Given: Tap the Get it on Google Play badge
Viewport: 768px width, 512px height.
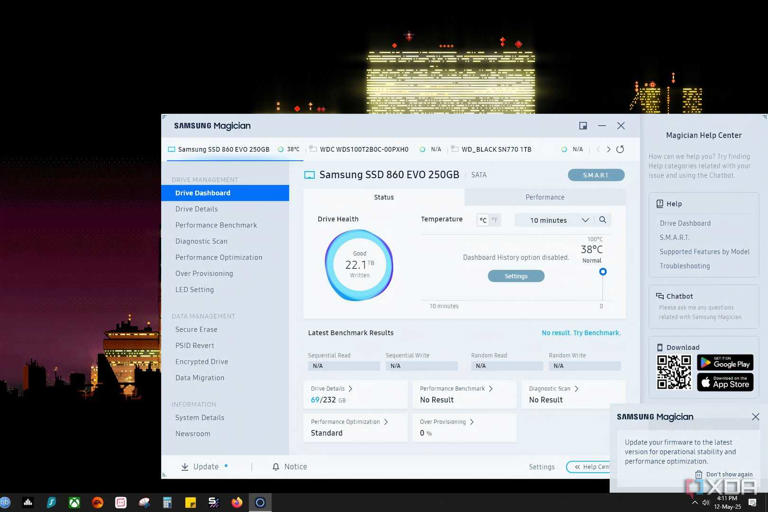Looking at the screenshot, I should click(x=725, y=362).
